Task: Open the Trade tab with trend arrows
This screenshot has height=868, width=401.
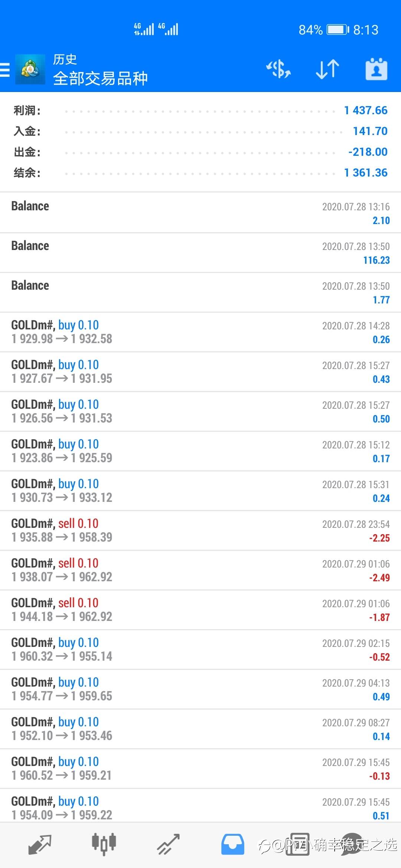Action: [x=168, y=844]
